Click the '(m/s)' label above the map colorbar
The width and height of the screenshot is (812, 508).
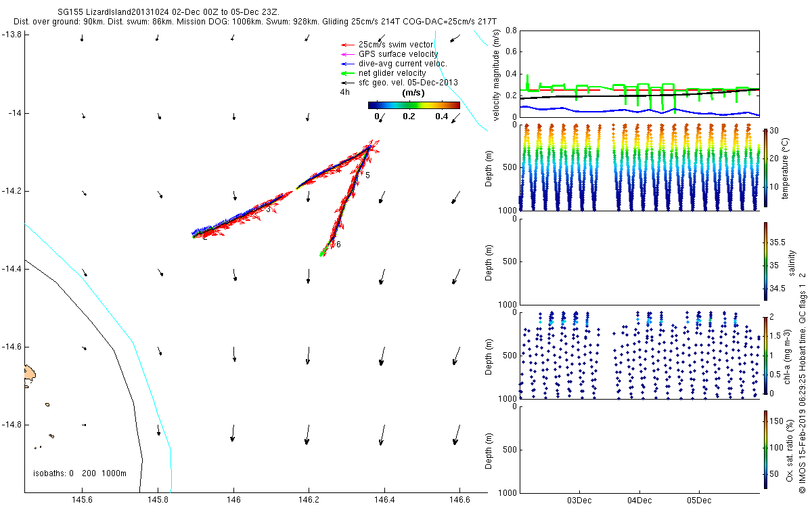tap(413, 92)
